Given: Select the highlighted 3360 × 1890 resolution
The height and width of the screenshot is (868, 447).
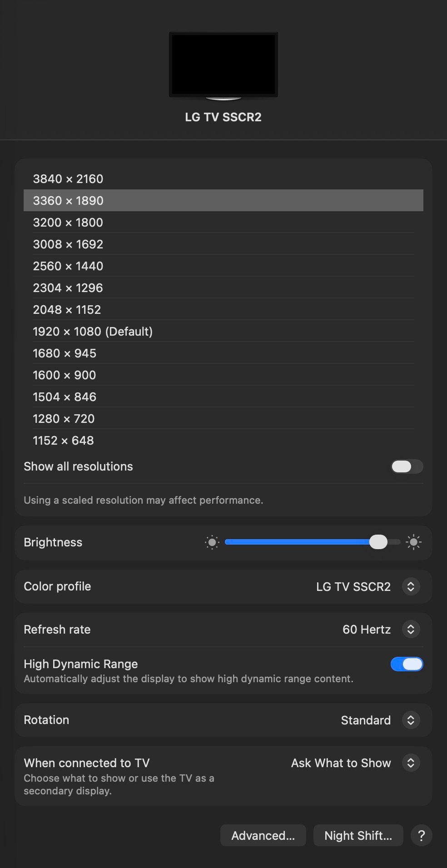Looking at the screenshot, I should 223,200.
